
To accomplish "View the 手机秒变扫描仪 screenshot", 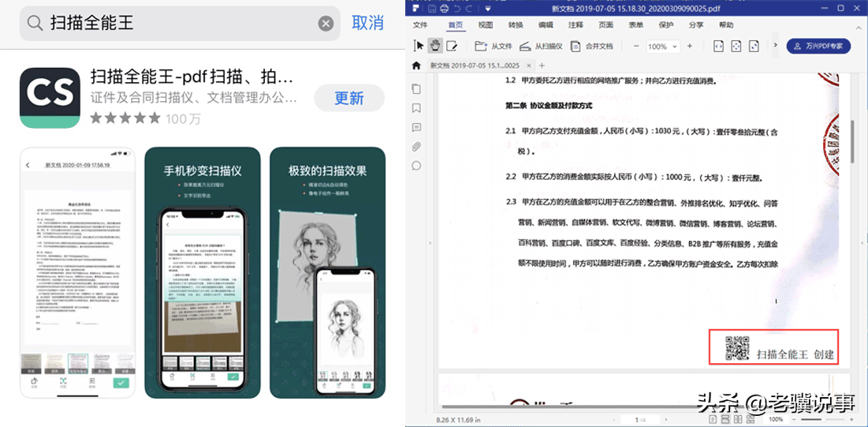I will tap(203, 272).
